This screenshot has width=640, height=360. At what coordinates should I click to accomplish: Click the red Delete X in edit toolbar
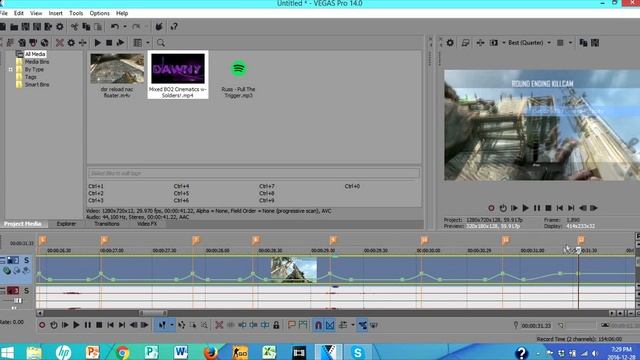219,325
